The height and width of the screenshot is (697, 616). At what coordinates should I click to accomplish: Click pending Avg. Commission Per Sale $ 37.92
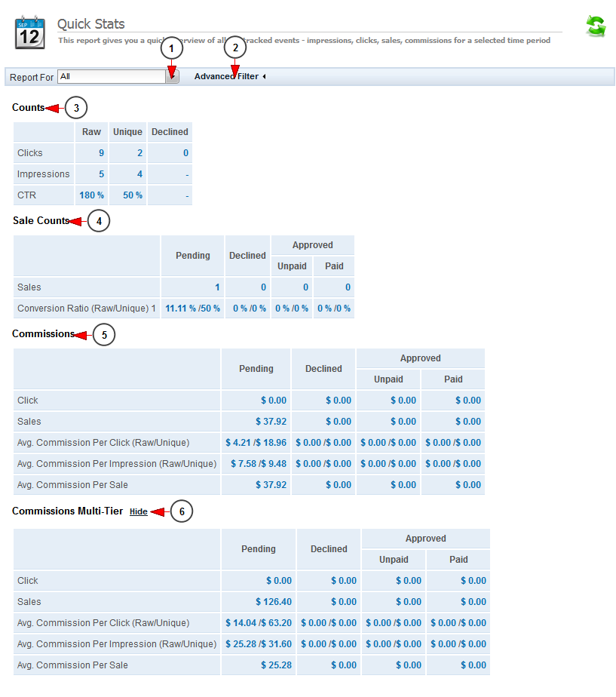[x=271, y=485]
